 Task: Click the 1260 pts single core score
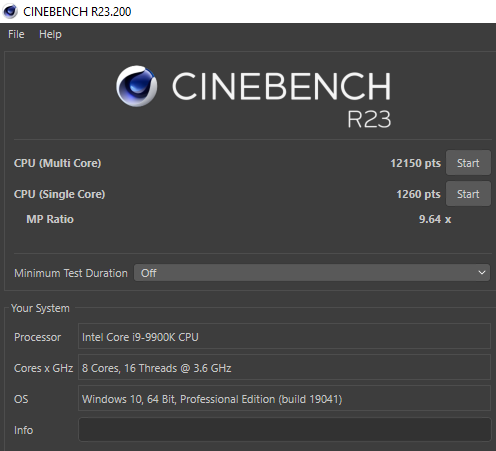click(x=418, y=194)
